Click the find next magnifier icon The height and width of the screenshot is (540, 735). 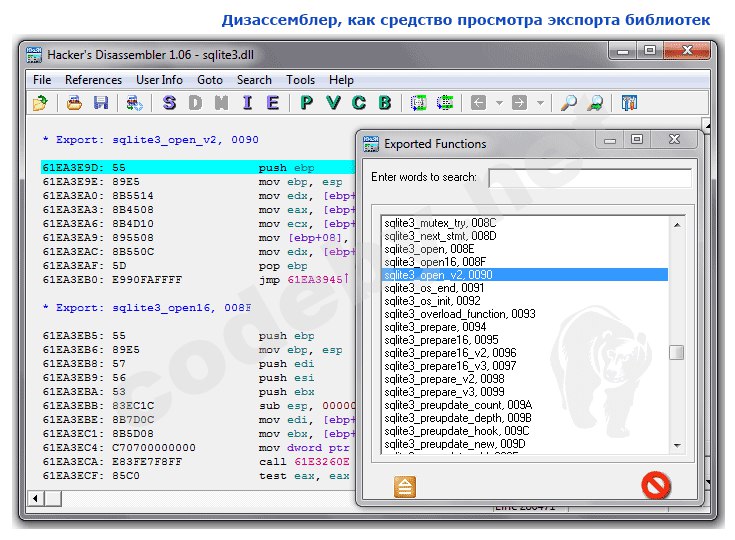[596, 103]
